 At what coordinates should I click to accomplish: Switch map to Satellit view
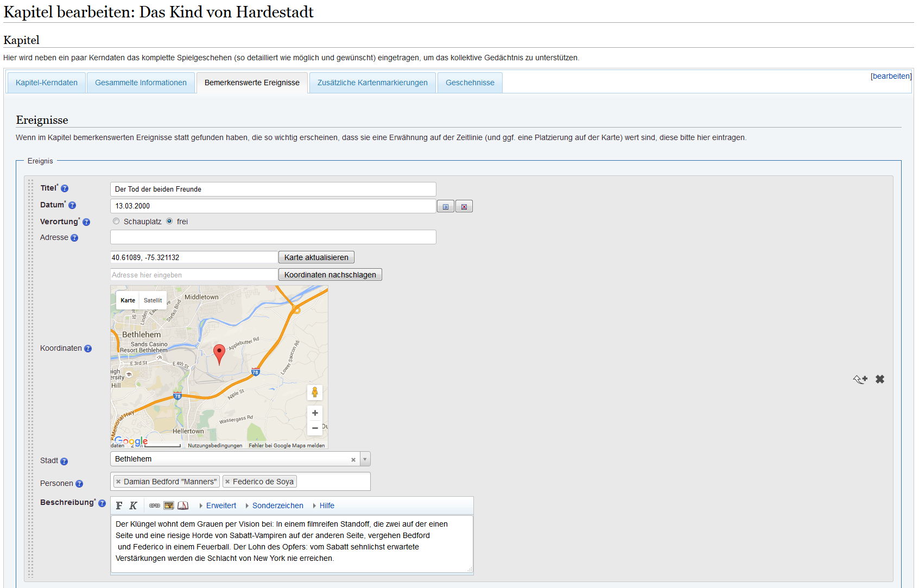pos(153,300)
